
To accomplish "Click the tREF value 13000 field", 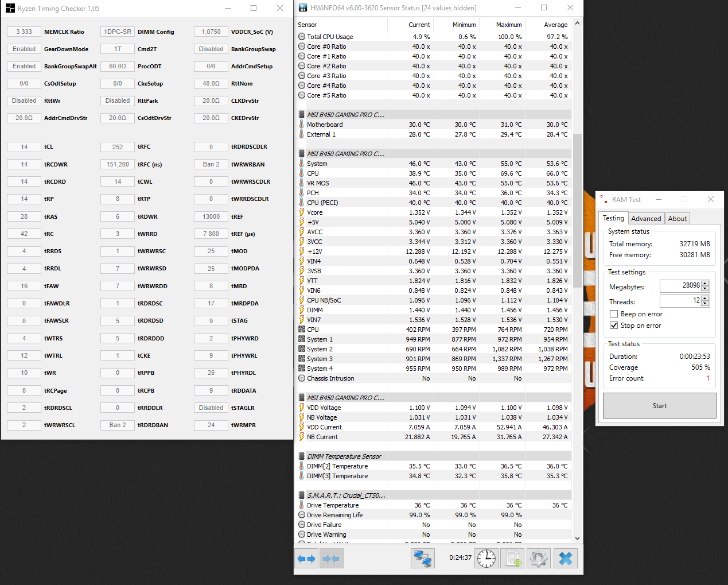I will pyautogui.click(x=211, y=216).
